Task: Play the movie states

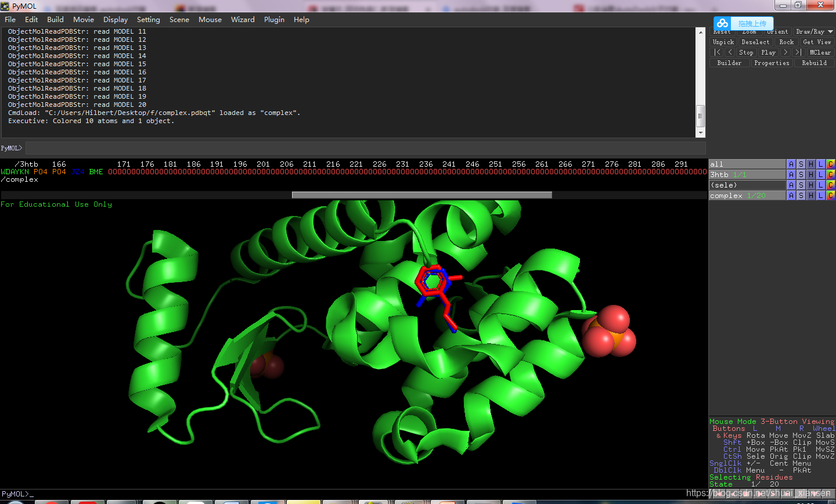Action: 768,52
